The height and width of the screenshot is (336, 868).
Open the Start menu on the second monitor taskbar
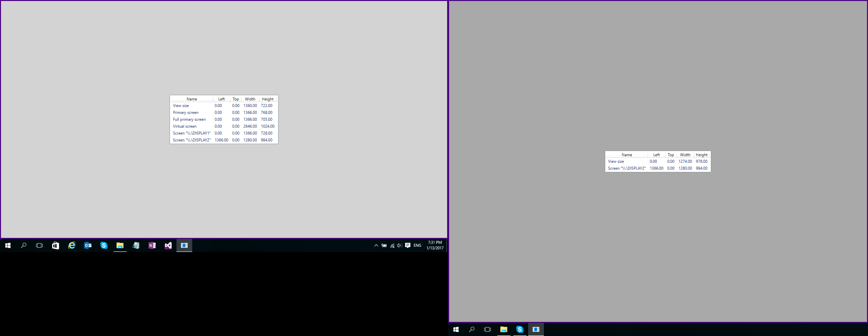(x=456, y=329)
